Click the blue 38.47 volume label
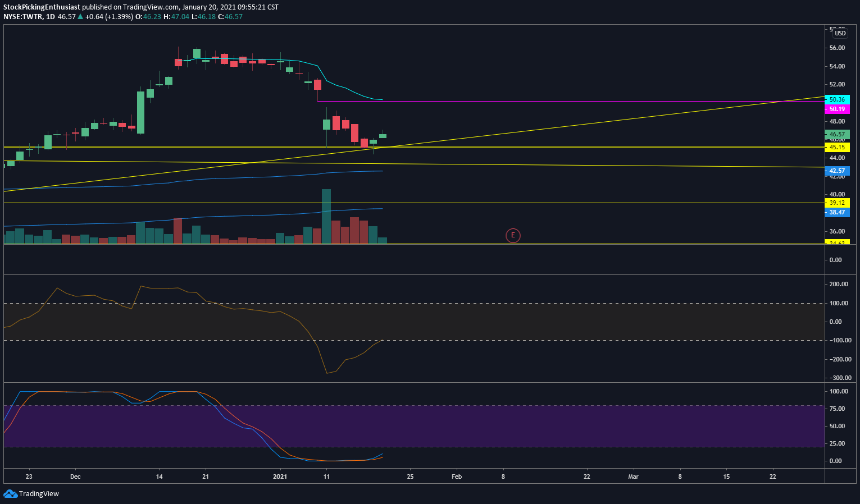This screenshot has width=860, height=504. click(x=837, y=212)
